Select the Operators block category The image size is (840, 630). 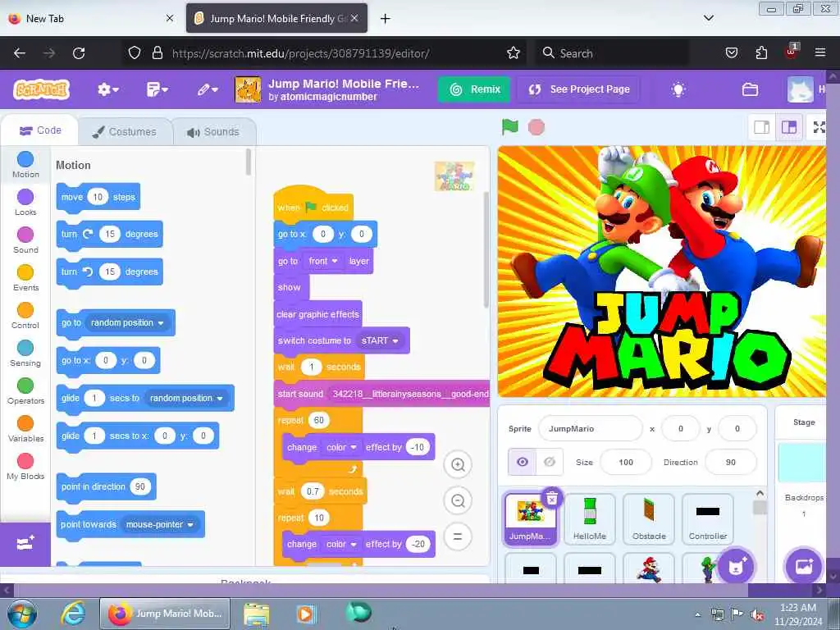point(25,390)
